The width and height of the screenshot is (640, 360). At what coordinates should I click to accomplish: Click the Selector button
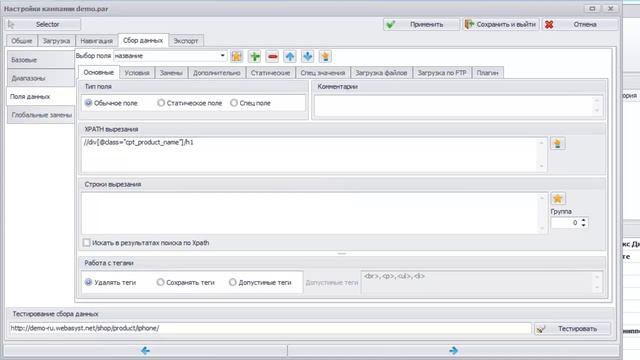click(x=42, y=24)
